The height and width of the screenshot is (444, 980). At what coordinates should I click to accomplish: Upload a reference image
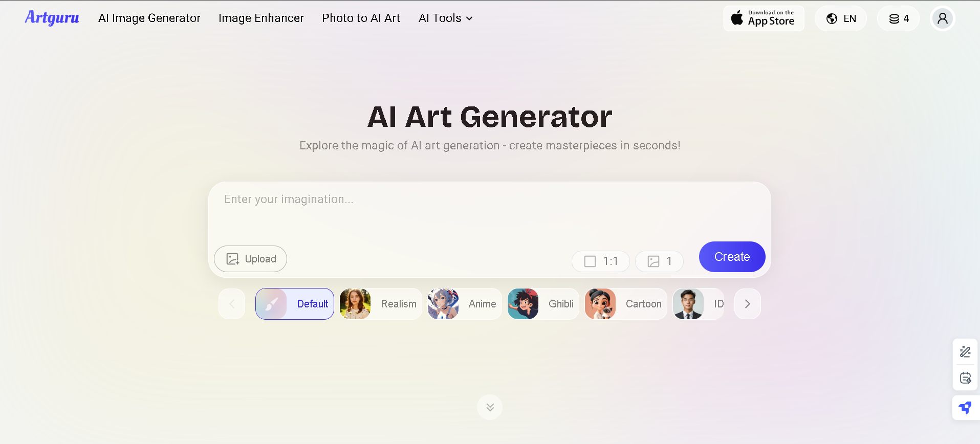tap(250, 259)
